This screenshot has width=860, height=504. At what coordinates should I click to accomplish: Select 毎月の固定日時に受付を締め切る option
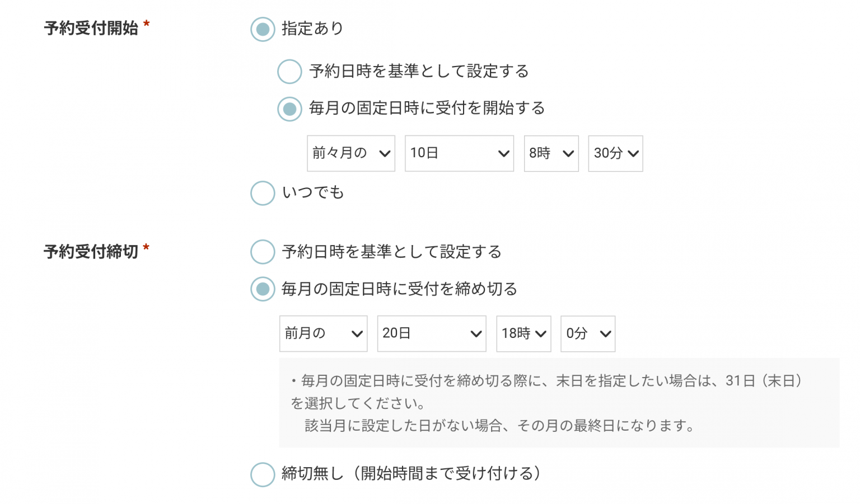point(263,289)
